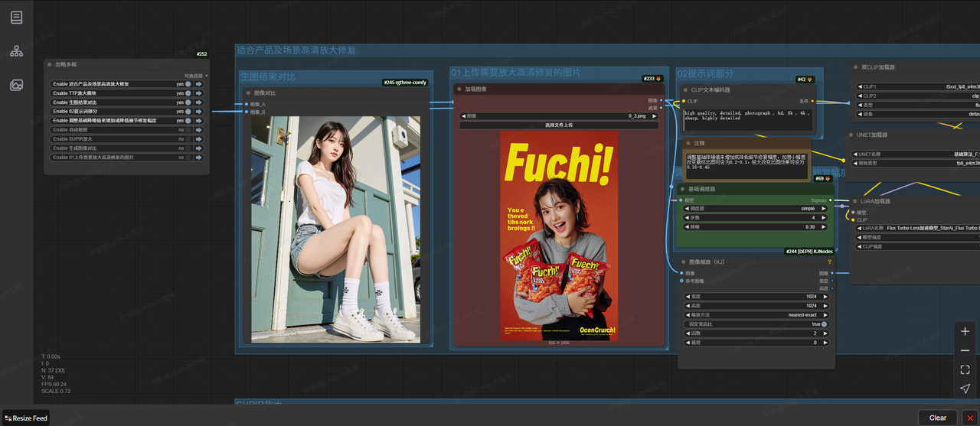980x426 pixels.
Task: Toggle 锁定宽高比 true switch
Action: pyautogui.click(x=824, y=324)
